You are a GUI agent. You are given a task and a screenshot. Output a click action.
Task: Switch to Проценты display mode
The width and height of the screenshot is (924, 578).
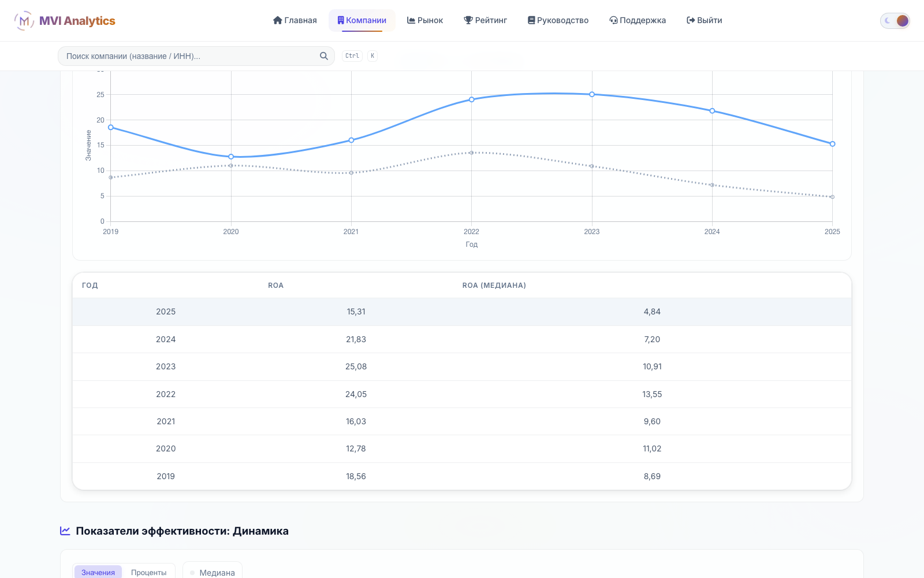[148, 572]
